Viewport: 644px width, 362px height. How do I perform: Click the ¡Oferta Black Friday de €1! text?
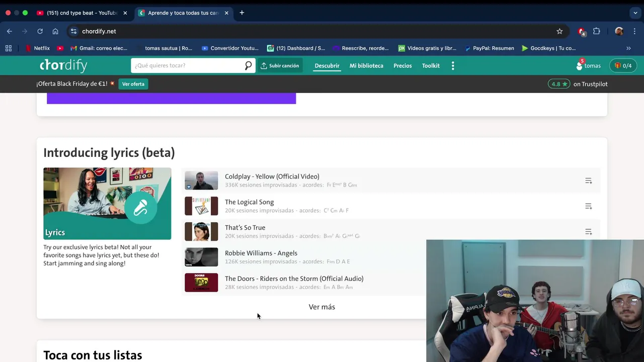pos(72,84)
